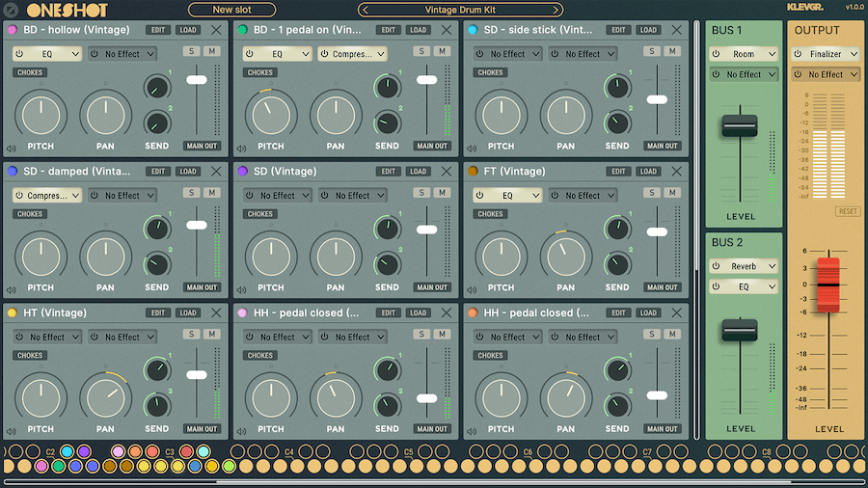
Task: Select next preset with right arrow
Action: (556, 10)
